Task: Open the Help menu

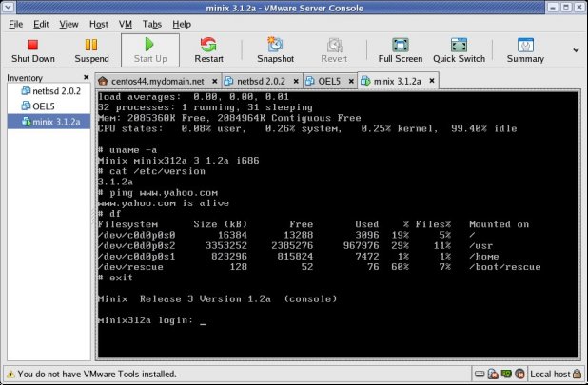Action: tap(182, 25)
